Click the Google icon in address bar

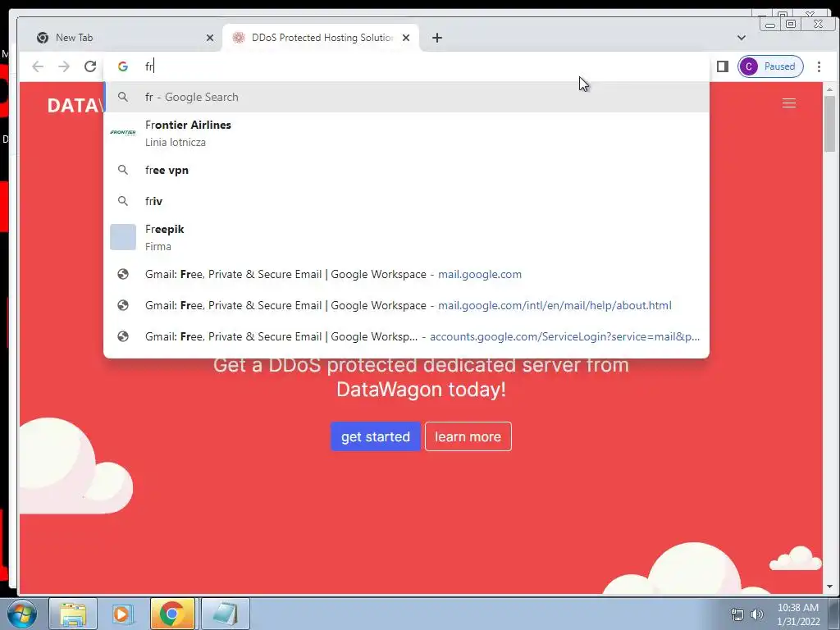click(123, 66)
